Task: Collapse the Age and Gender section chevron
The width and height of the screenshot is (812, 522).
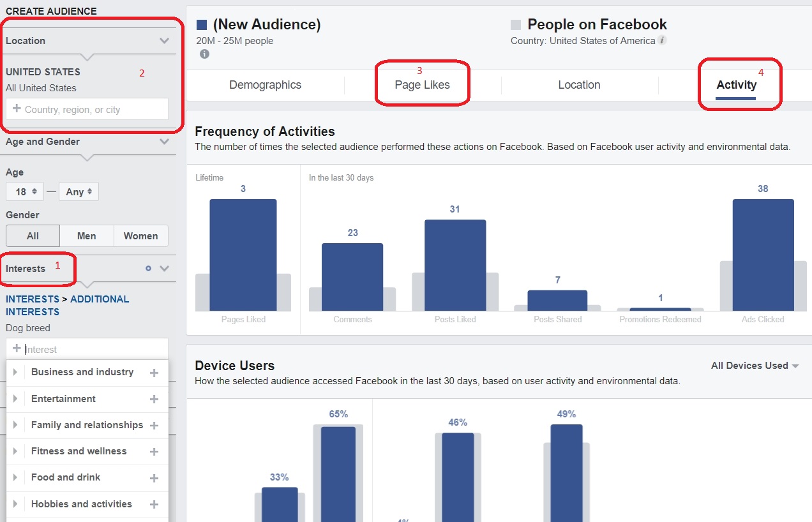Action: point(165,142)
